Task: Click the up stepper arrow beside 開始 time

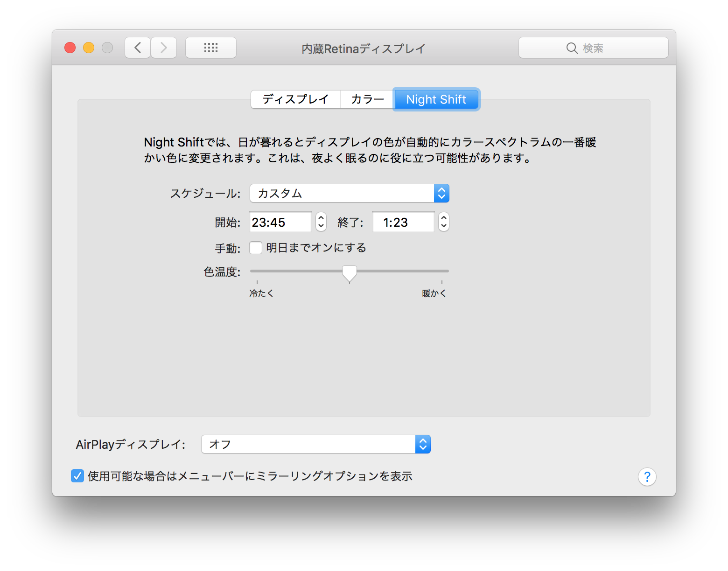Action: (x=321, y=218)
